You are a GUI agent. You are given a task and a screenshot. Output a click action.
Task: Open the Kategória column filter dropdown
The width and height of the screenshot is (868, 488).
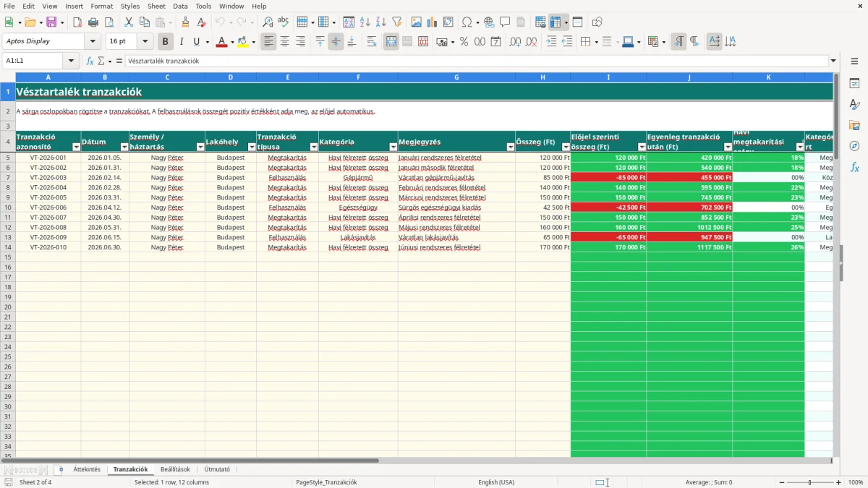pyautogui.click(x=393, y=147)
